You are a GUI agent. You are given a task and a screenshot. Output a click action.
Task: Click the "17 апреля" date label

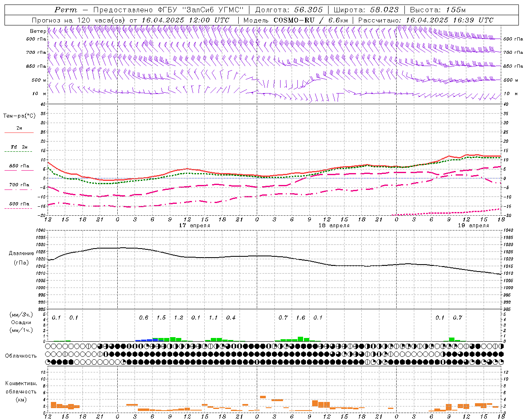tap(194, 226)
